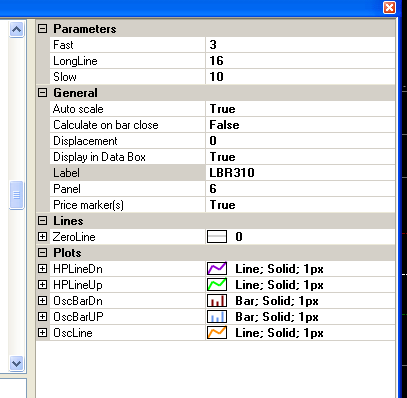The width and height of the screenshot is (407, 398).
Task: Click the left list scroll up arrow
Action: (x=16, y=30)
